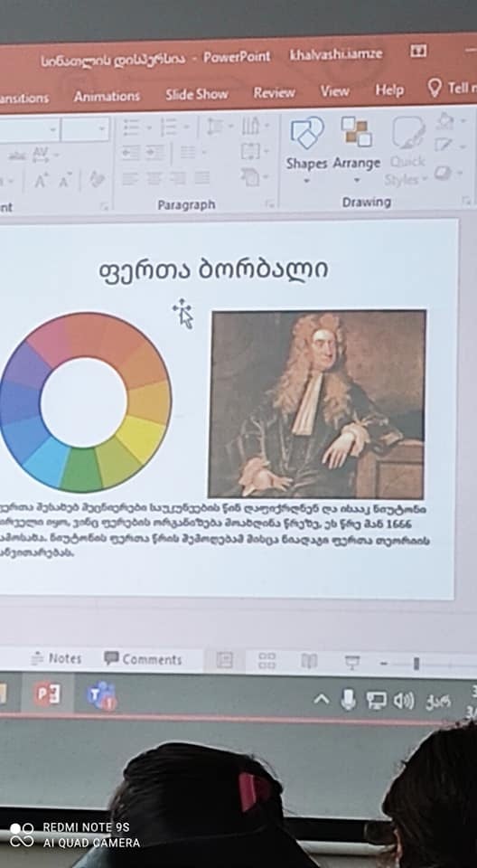Expand the Line Spacing dropdown arrow
Image resolution: width=477 pixels, height=868 pixels.
(230, 127)
